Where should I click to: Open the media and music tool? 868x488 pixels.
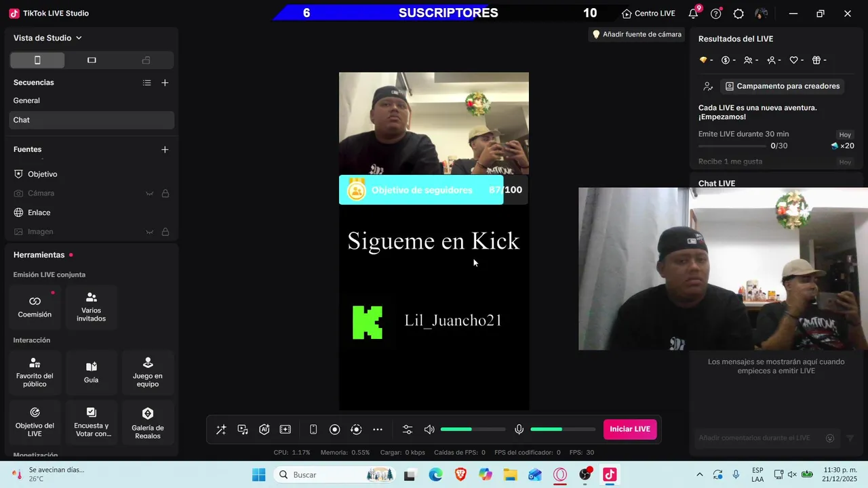tap(243, 430)
